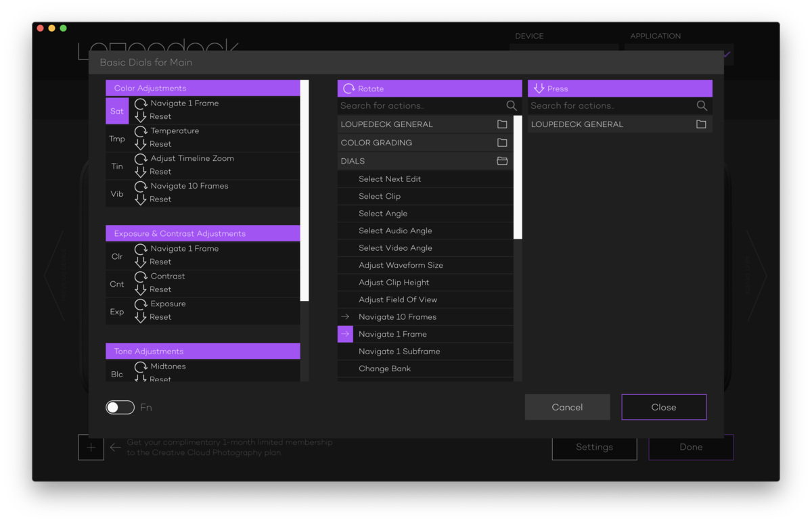Open the Color Adjustments group header

point(203,88)
